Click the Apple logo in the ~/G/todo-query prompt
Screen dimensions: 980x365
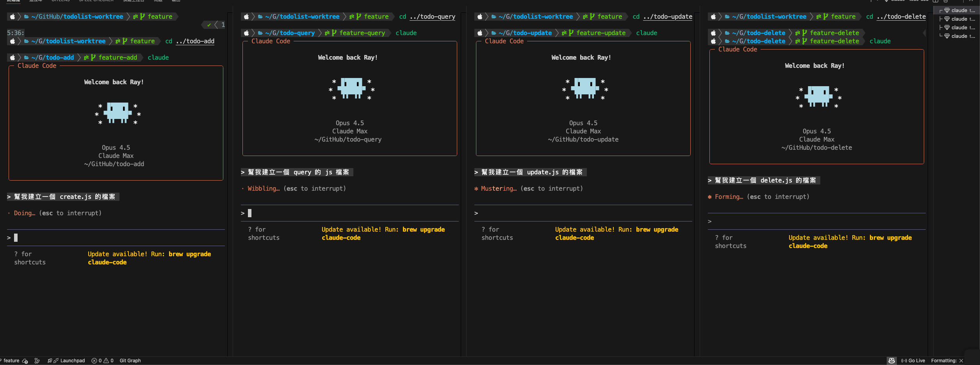click(246, 33)
